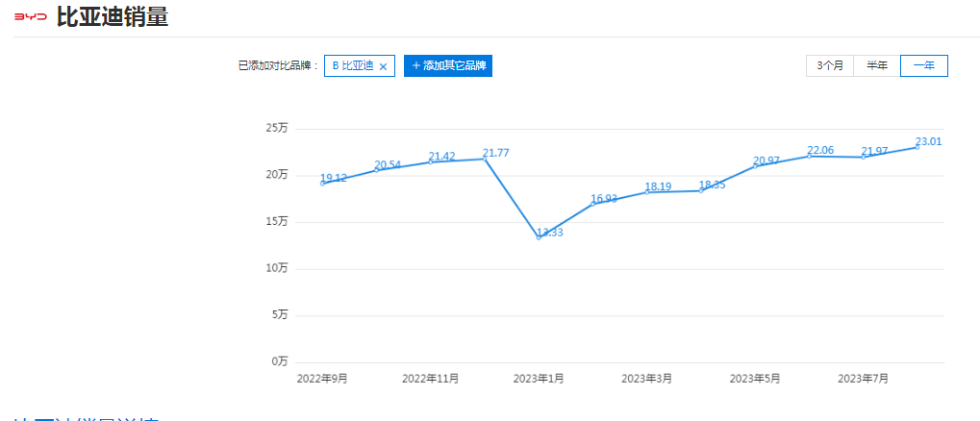
Task: Switch to the 3个月 time range
Action: 830,65
